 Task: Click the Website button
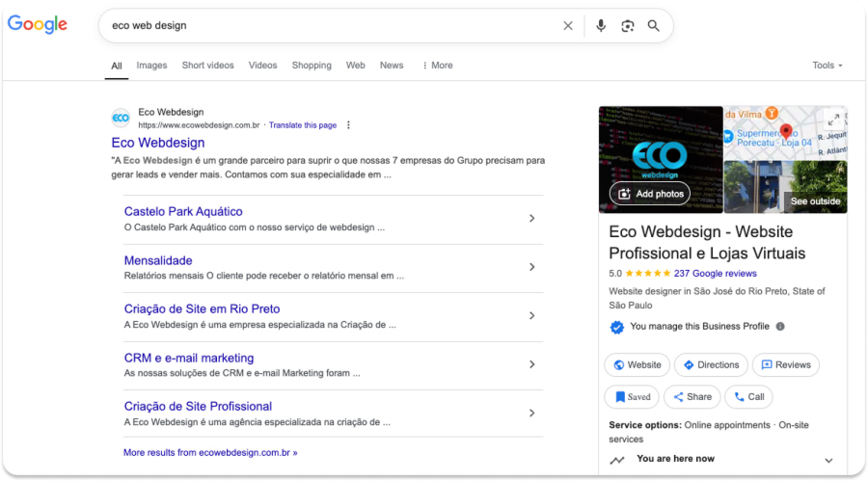point(637,365)
